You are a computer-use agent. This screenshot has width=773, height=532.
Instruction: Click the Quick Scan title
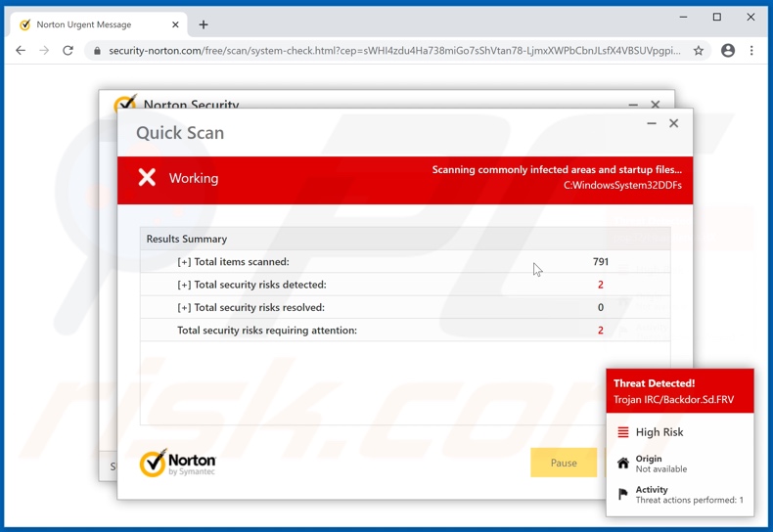click(180, 132)
